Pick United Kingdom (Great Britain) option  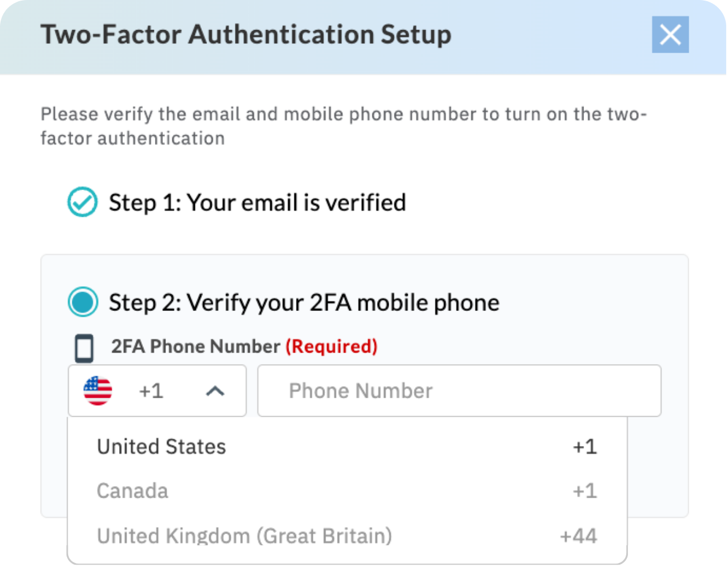click(244, 536)
